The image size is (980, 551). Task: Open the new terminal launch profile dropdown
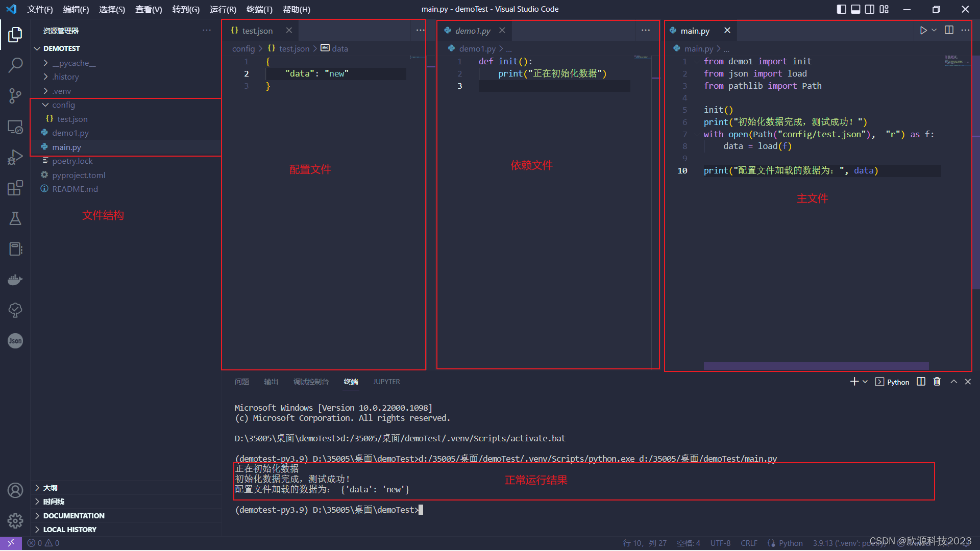click(x=865, y=382)
